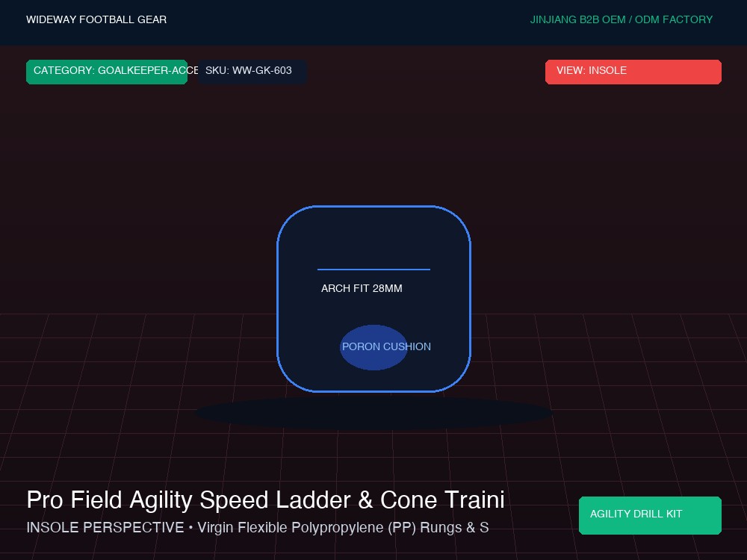This screenshot has width=747, height=560.
Task: Click the VIEW: INSOLE badge
Action: click(633, 72)
